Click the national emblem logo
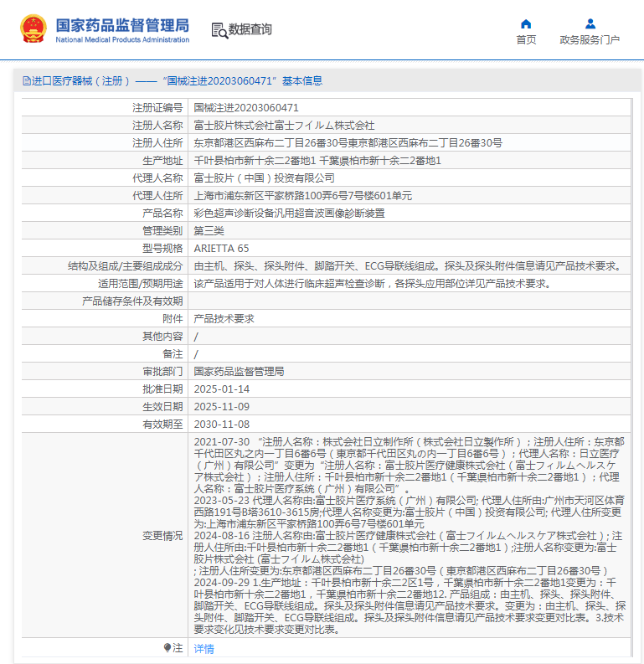The image size is (644, 664). tap(34, 29)
